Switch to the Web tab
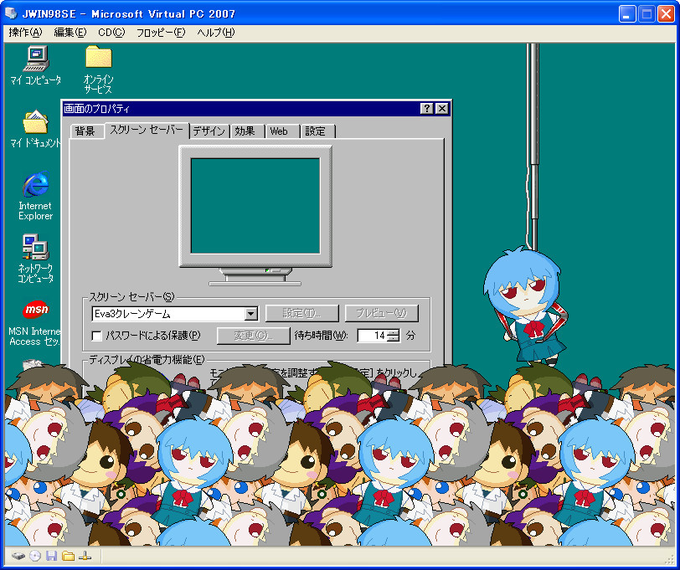 [x=282, y=131]
